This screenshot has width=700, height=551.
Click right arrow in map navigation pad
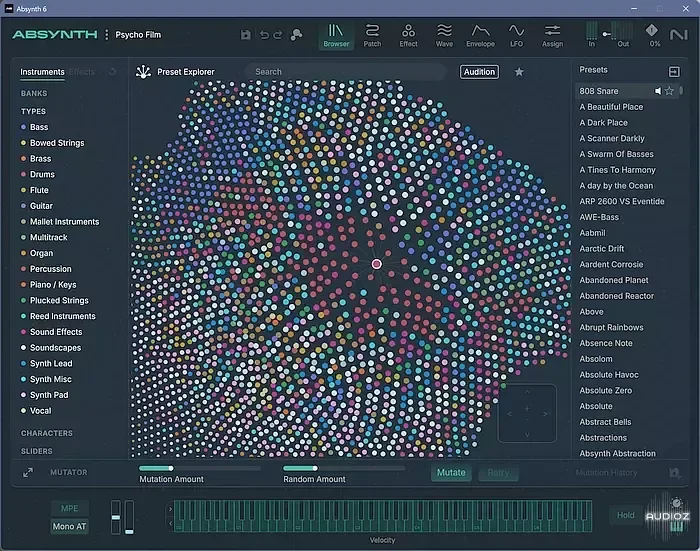tap(545, 414)
